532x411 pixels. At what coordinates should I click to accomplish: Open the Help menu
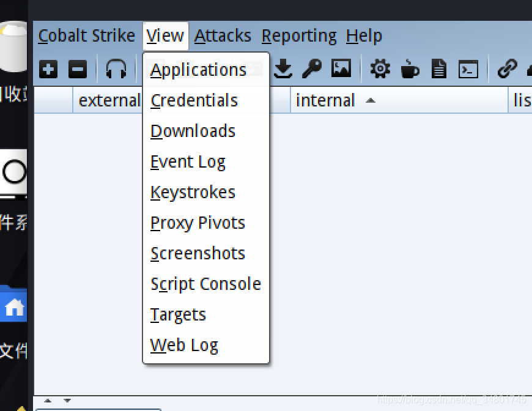(x=364, y=36)
